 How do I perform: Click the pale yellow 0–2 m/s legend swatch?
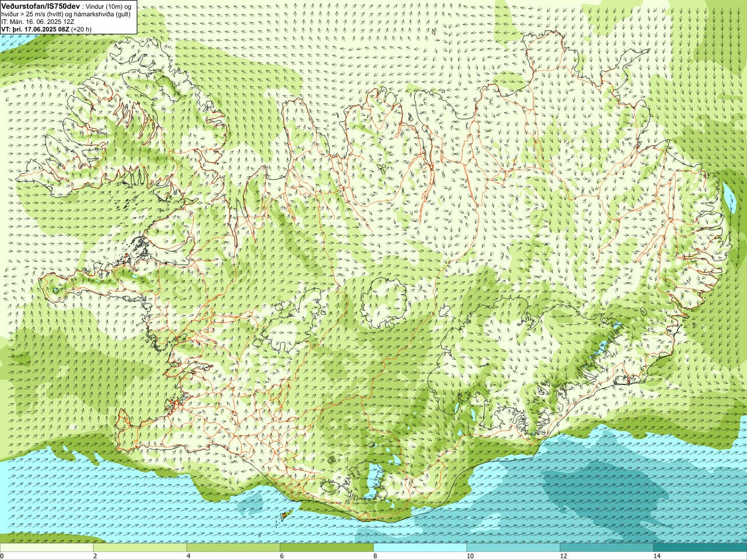coord(47,548)
